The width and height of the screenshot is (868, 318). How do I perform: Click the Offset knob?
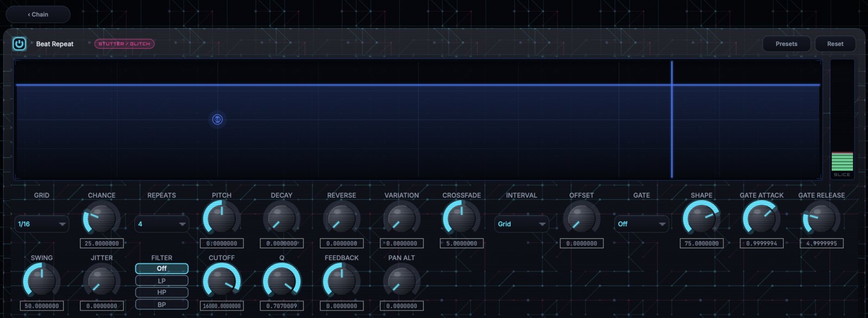click(582, 219)
